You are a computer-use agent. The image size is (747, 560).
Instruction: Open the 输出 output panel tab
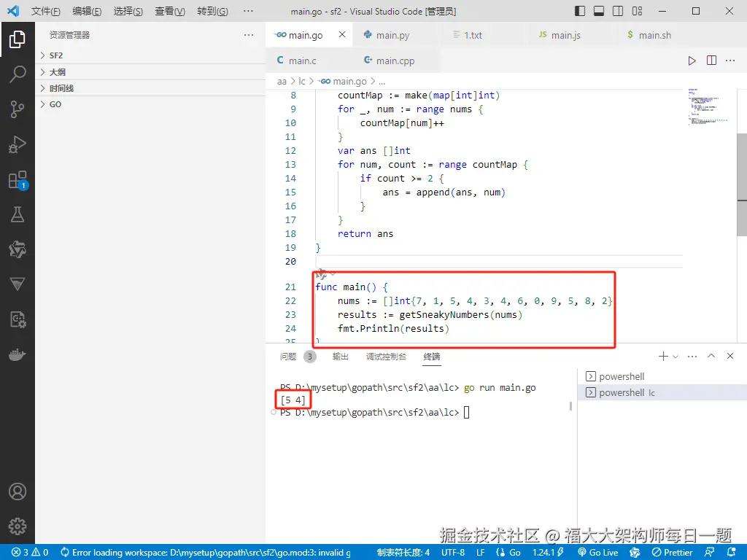(x=340, y=357)
